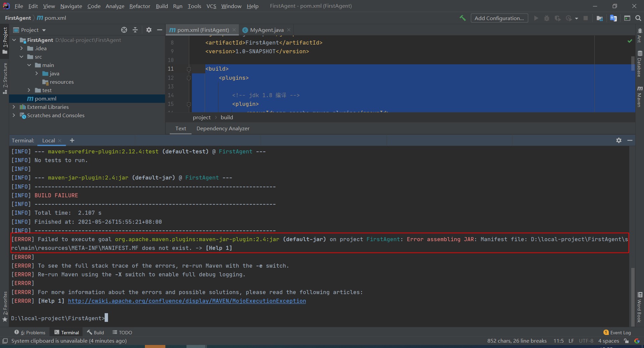The width and height of the screenshot is (644, 348).
Task: Open the File menu
Action: click(x=19, y=6)
